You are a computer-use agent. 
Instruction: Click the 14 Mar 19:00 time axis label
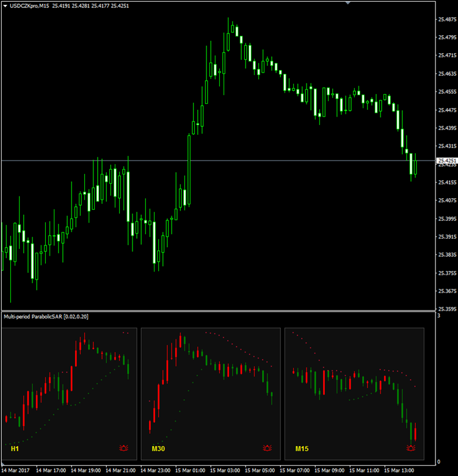[x=85, y=471]
